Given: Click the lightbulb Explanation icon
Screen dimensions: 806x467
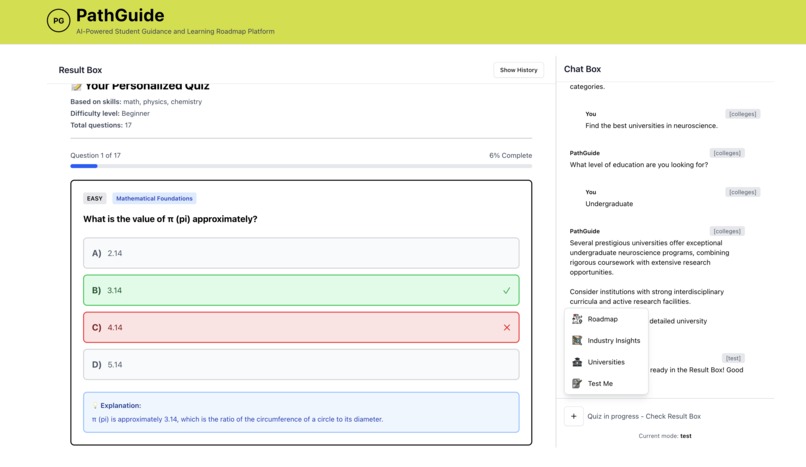Looking at the screenshot, I should [x=95, y=405].
